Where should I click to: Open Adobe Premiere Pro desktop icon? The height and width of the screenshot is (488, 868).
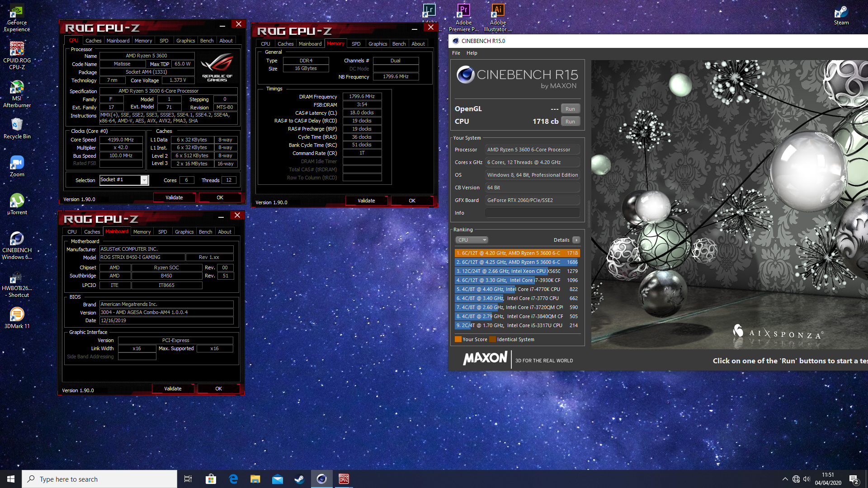(463, 18)
